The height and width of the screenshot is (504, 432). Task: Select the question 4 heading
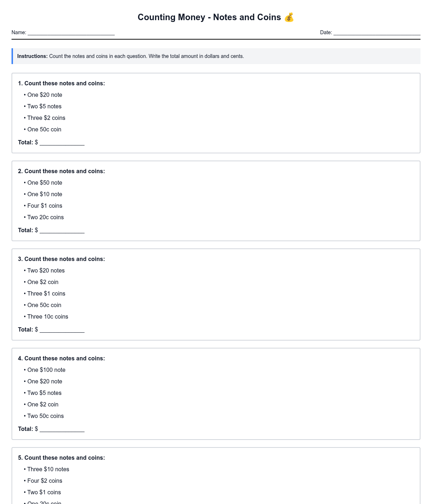tap(62, 359)
